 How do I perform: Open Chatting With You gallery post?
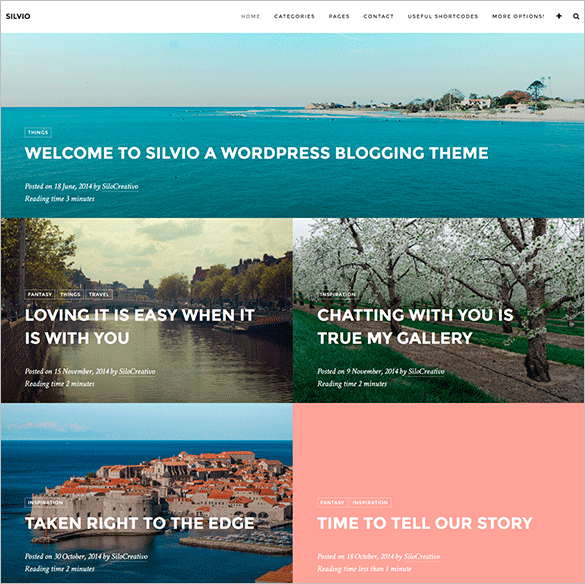pyautogui.click(x=415, y=327)
